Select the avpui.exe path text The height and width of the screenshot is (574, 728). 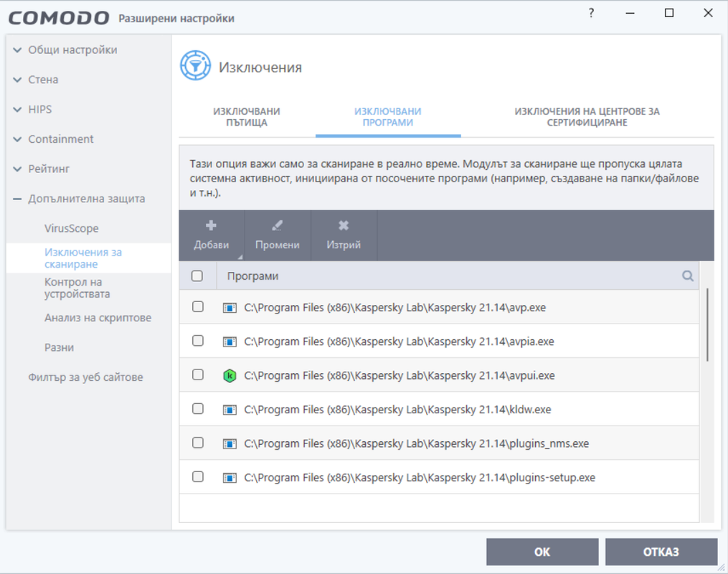[x=400, y=375]
